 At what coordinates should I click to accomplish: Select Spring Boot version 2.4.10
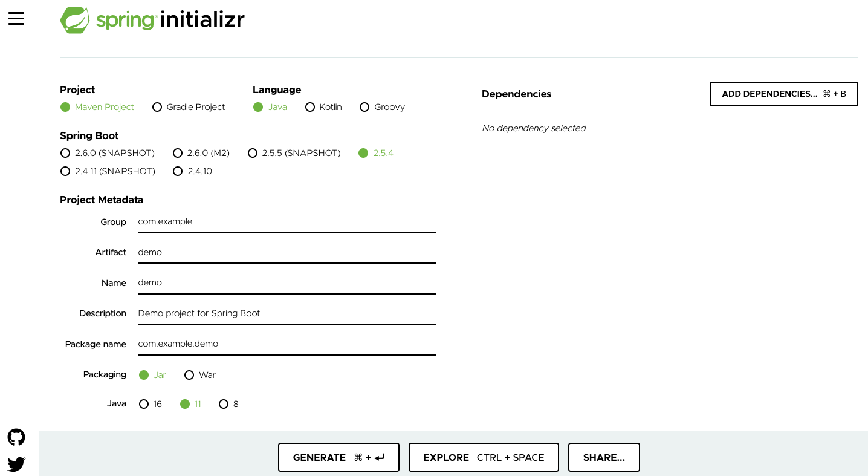178,171
